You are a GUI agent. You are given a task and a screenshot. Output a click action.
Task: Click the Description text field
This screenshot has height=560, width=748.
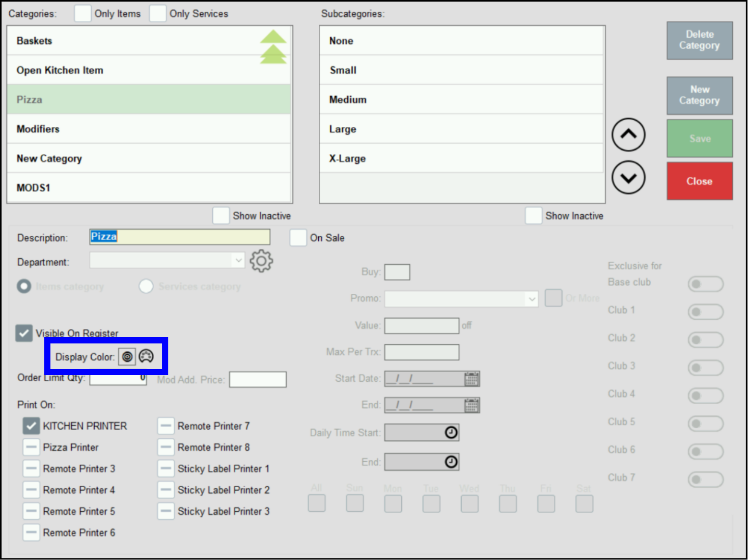click(x=180, y=237)
